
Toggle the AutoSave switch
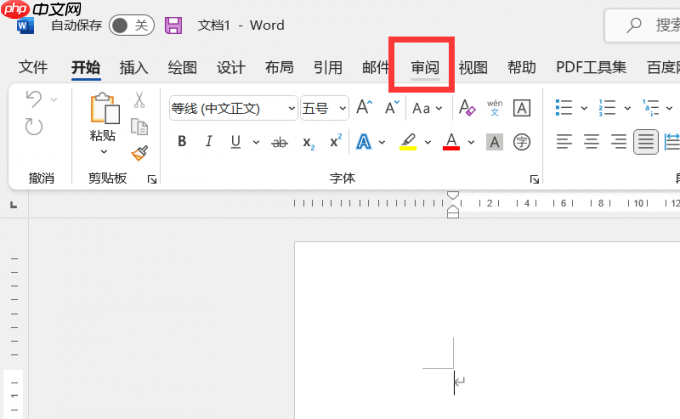pos(131,26)
